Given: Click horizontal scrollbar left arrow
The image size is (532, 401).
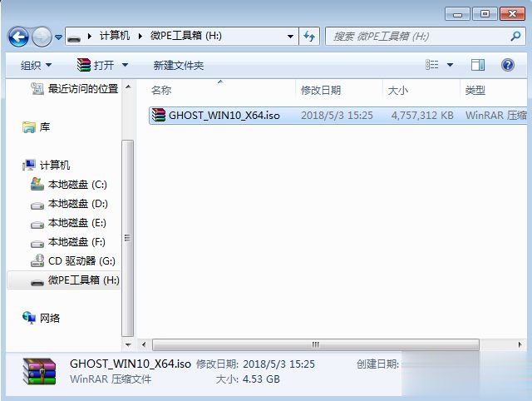Looking at the screenshot, I should pos(144,344).
